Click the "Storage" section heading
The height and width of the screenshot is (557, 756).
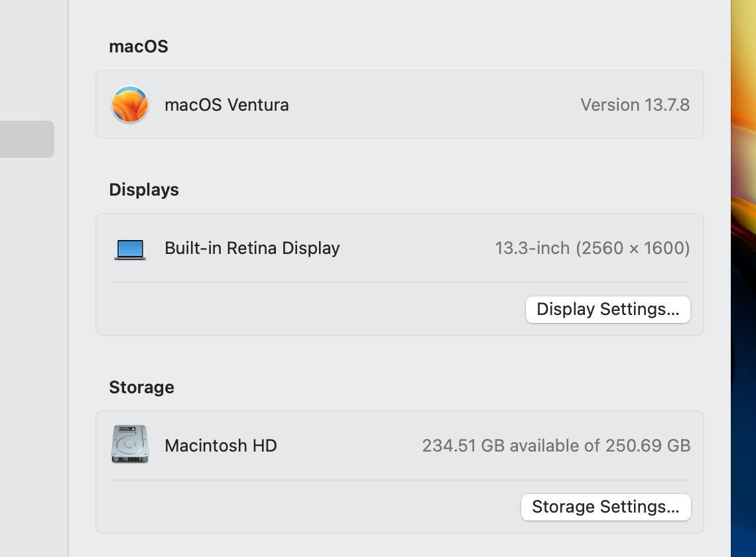pyautogui.click(x=141, y=387)
